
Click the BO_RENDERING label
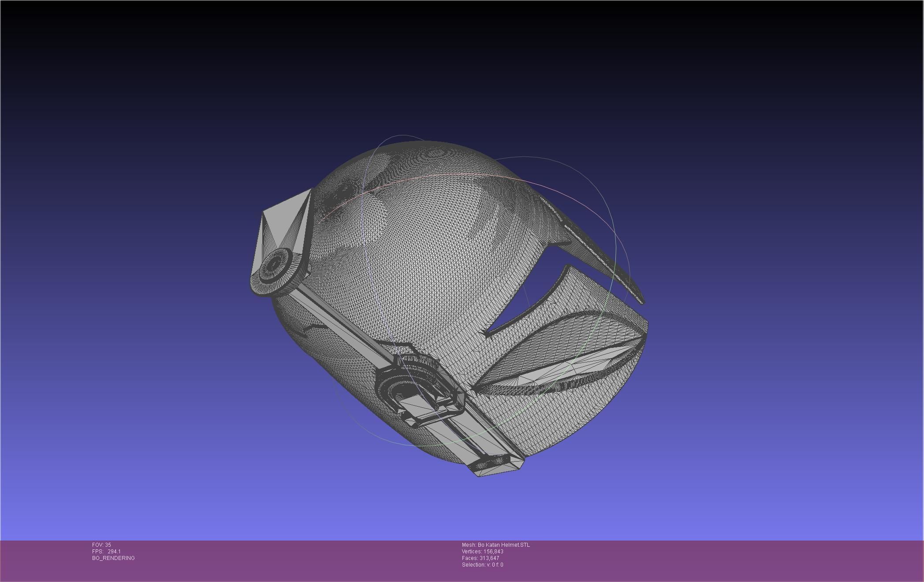point(113,558)
